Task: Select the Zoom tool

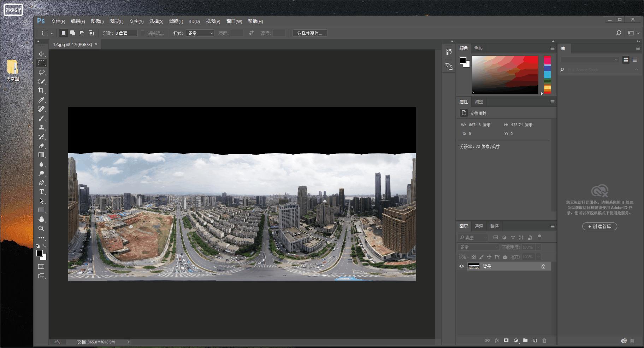Action: [41, 228]
